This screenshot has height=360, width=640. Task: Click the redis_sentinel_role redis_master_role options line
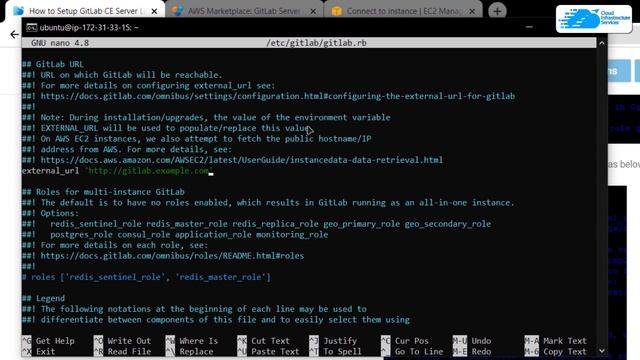256,224
